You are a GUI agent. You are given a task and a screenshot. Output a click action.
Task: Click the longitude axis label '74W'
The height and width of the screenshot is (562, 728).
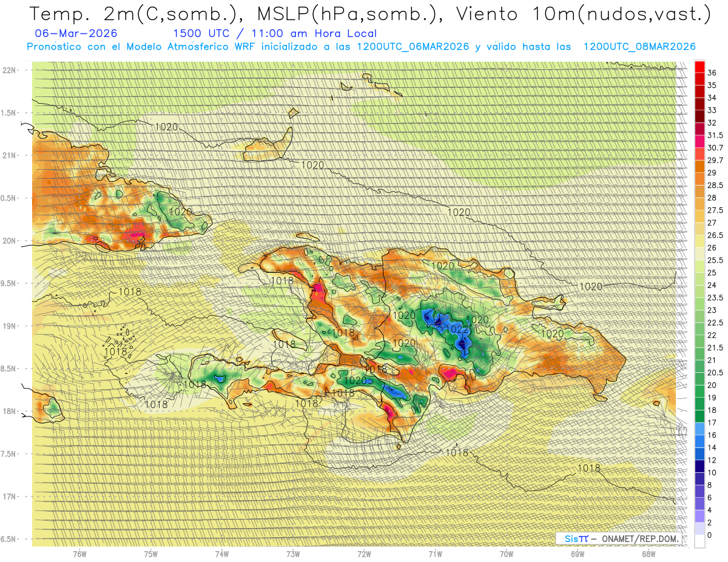click(x=222, y=554)
